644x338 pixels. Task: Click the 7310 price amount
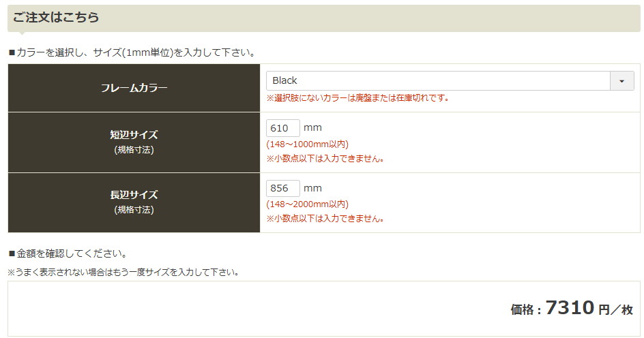(x=570, y=308)
